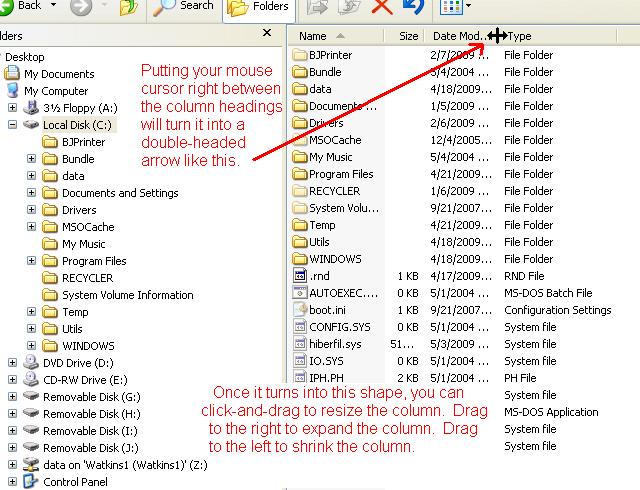Click the Forward navigation arrow
Image resolution: width=640 pixels, height=490 pixels.
pos(81,7)
